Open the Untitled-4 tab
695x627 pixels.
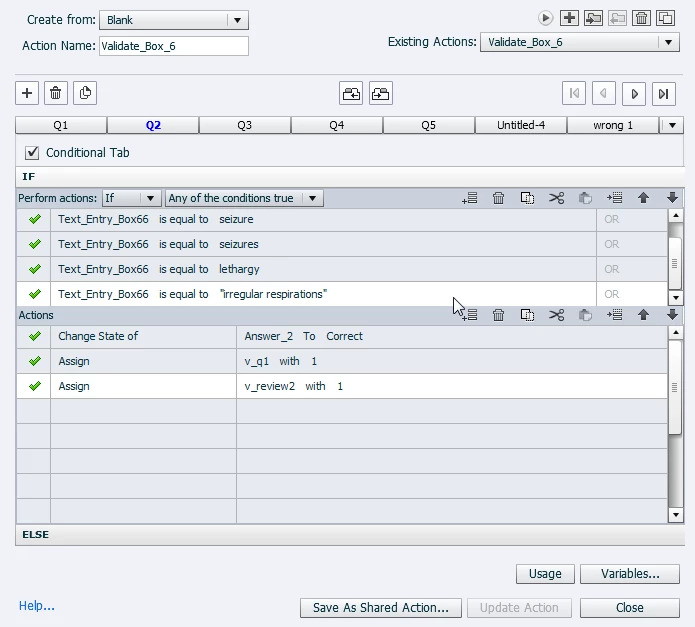(x=521, y=125)
